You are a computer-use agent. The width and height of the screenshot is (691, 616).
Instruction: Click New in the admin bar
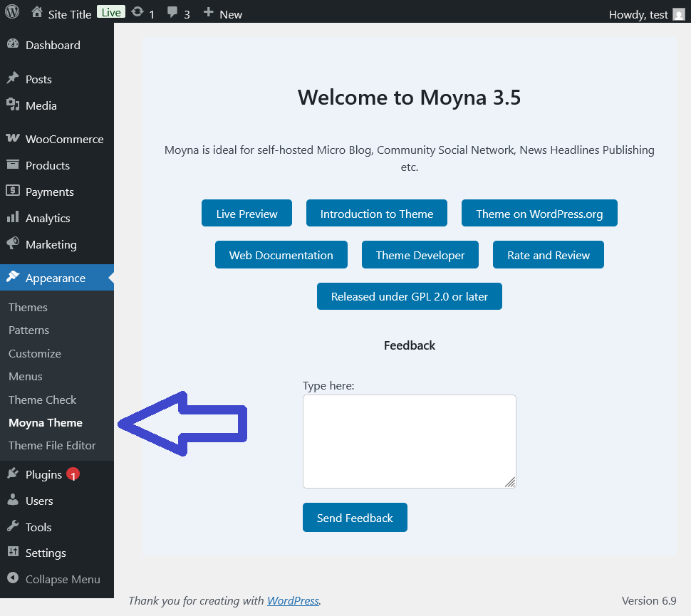click(x=231, y=14)
